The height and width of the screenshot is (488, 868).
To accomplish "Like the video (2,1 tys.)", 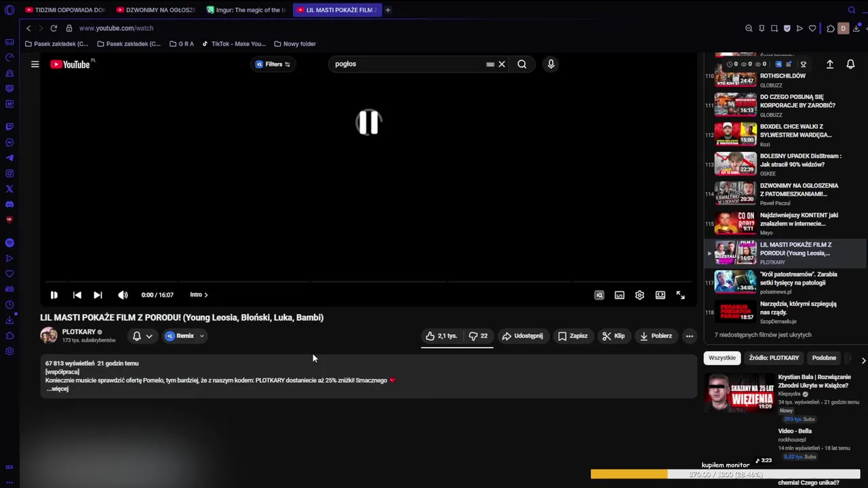I will tap(441, 335).
